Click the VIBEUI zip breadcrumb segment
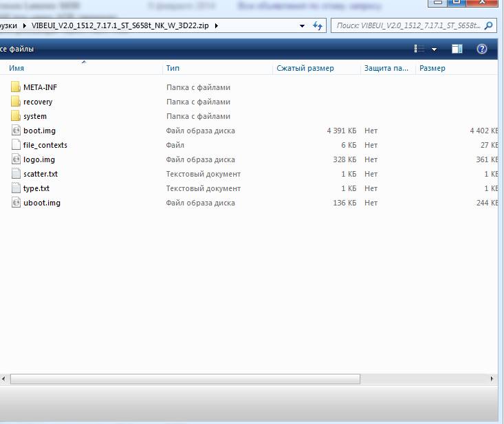 click(120, 25)
